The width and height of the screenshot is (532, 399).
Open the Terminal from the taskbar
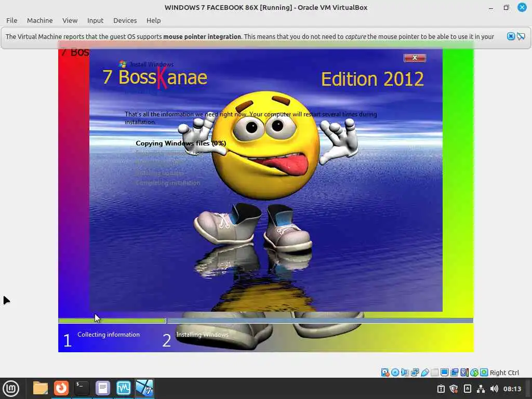pos(82,388)
